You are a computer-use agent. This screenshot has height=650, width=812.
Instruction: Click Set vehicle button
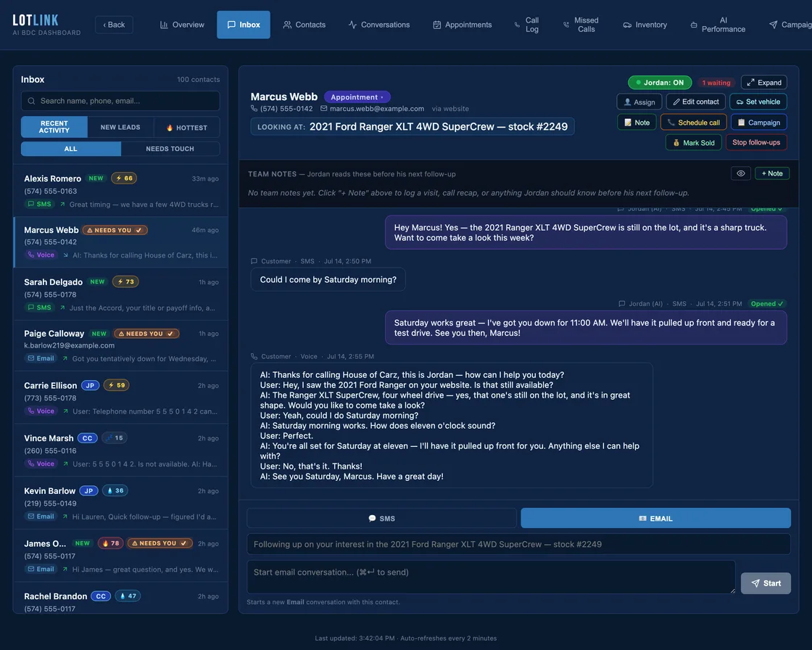click(758, 102)
